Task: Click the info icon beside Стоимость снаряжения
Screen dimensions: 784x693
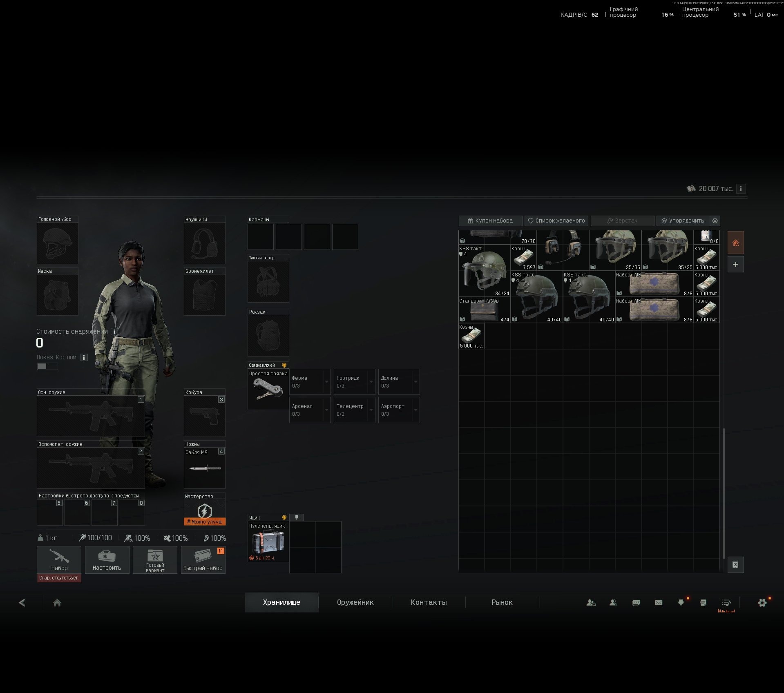Action: point(114,332)
